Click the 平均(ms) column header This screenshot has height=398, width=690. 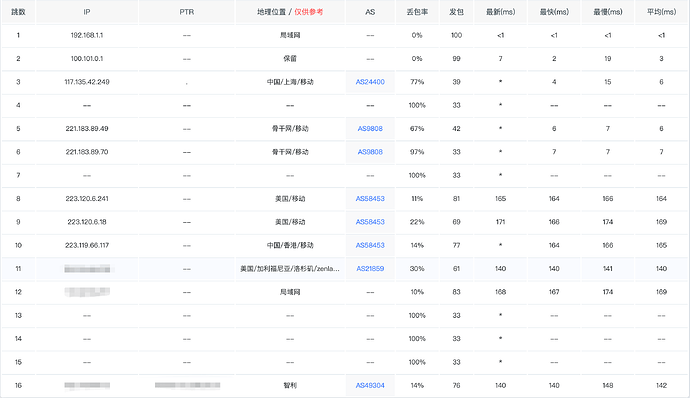pos(661,12)
